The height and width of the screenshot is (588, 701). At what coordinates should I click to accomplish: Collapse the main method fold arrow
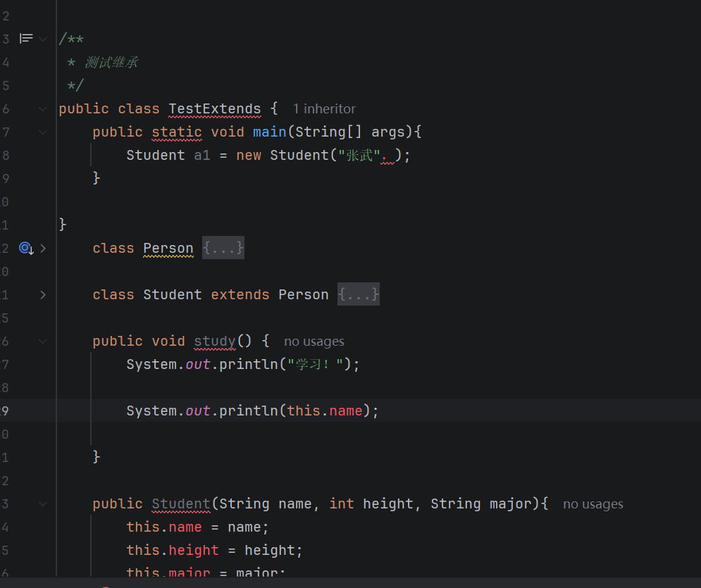pyautogui.click(x=43, y=132)
